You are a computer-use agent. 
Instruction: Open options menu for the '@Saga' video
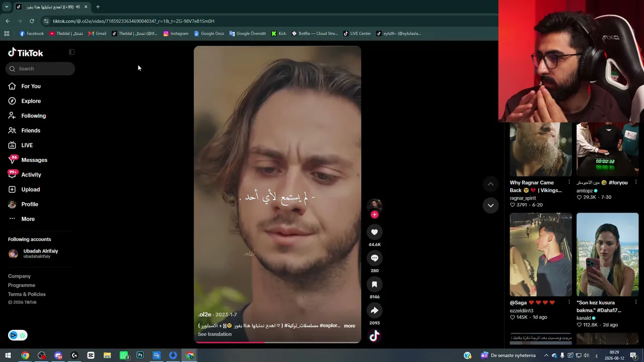point(569,302)
